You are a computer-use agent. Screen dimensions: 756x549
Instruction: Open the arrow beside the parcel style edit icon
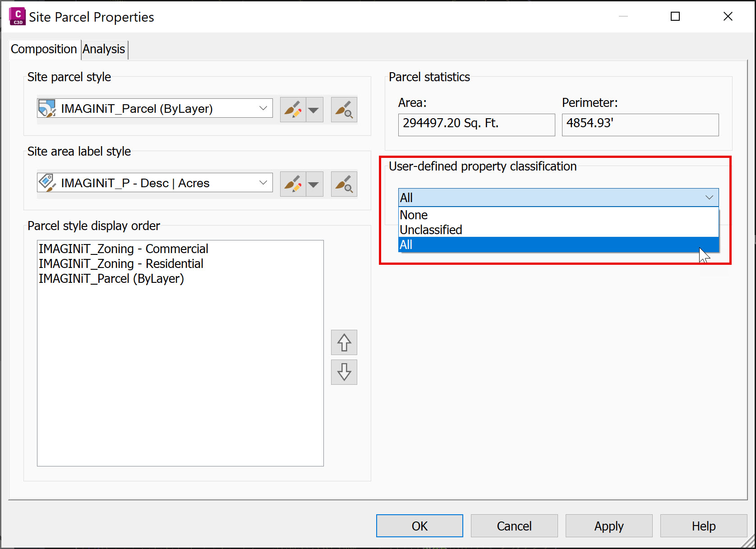tap(314, 110)
